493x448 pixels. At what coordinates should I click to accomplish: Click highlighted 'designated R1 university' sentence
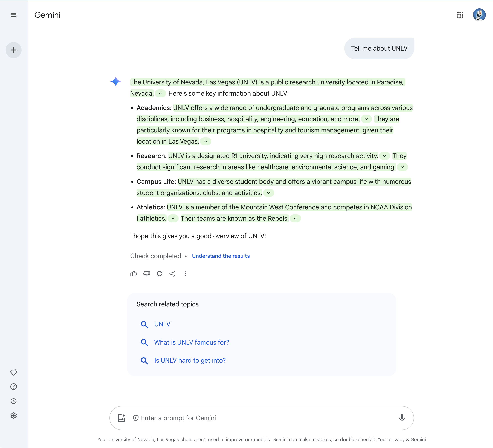(x=273, y=156)
